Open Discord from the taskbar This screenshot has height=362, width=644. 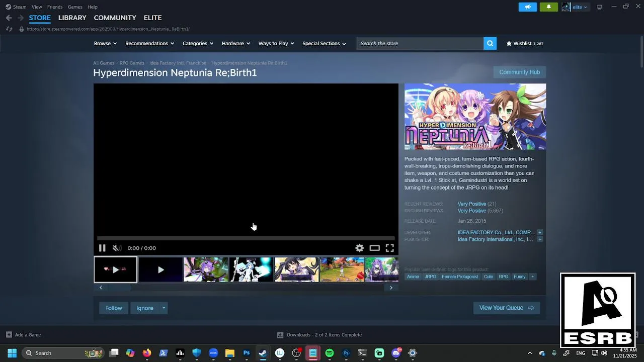click(x=396, y=353)
